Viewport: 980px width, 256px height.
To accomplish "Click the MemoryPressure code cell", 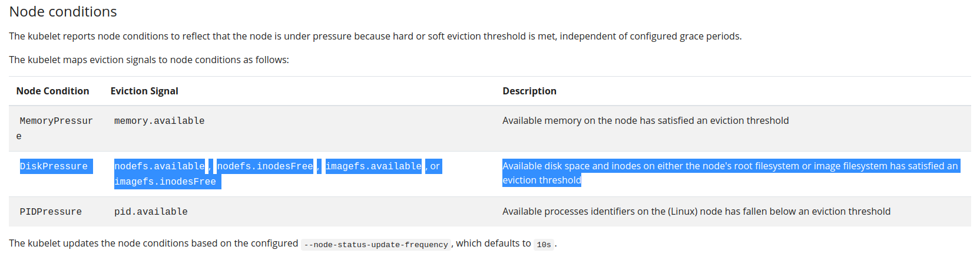I will 56,129.
